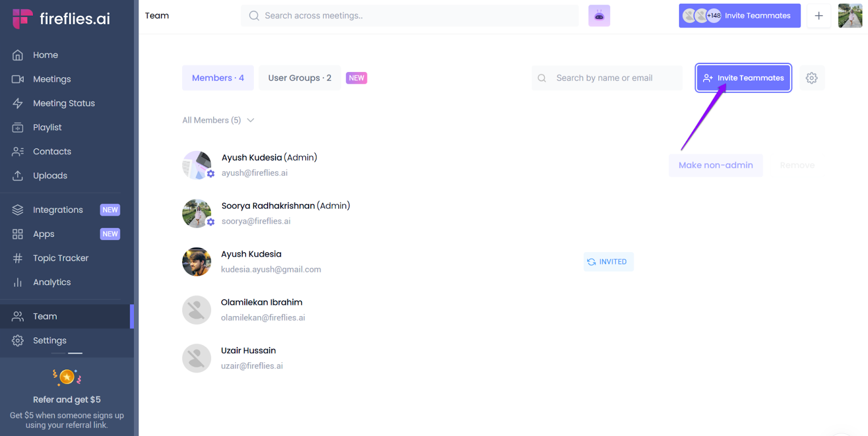
Task: Click Refer and get $5 link
Action: (67, 400)
